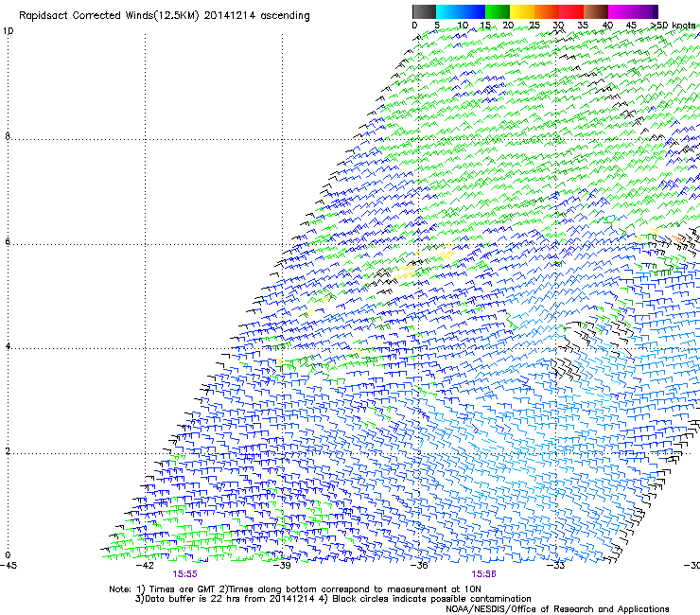Viewport: 700px width, 615px height.
Task: Click the '6' latitude axis label
Action: (x=8, y=241)
